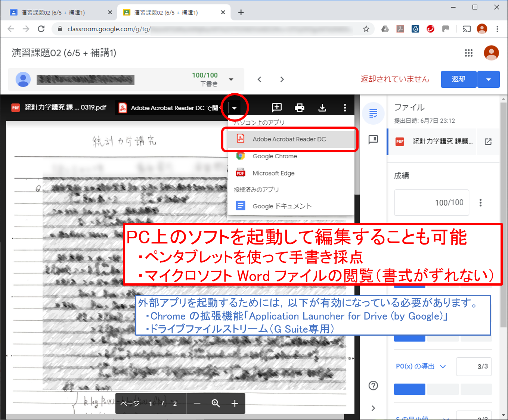The width and height of the screenshot is (508, 420).
Task: Open Google Drive extension icon
Action: click(385, 29)
